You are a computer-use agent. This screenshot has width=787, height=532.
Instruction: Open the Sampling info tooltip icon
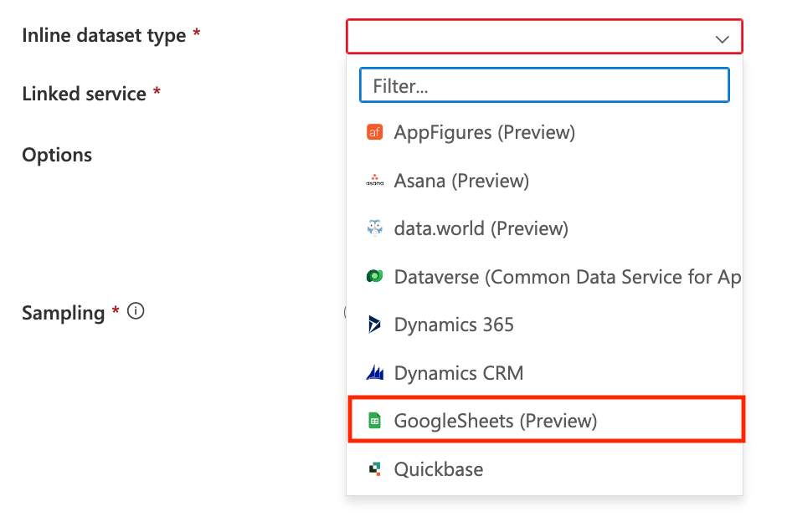click(136, 311)
